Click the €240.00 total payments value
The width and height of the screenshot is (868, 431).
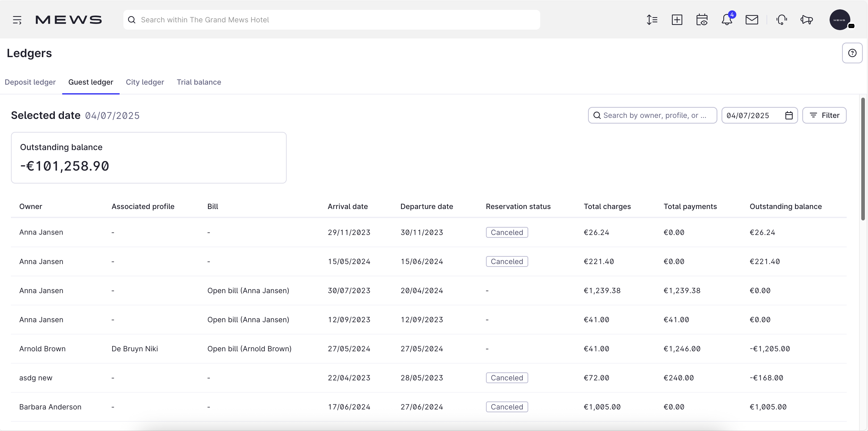678,378
